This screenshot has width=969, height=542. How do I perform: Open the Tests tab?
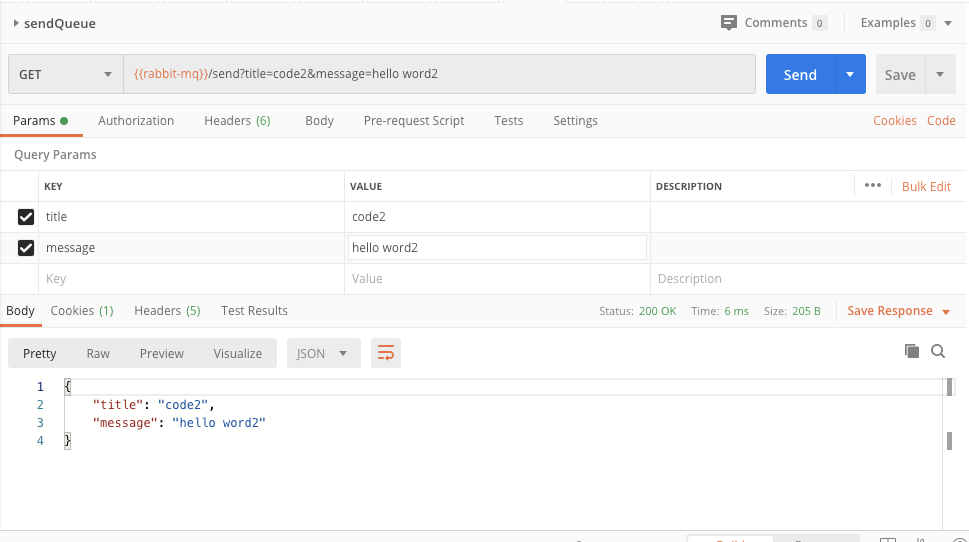click(509, 121)
